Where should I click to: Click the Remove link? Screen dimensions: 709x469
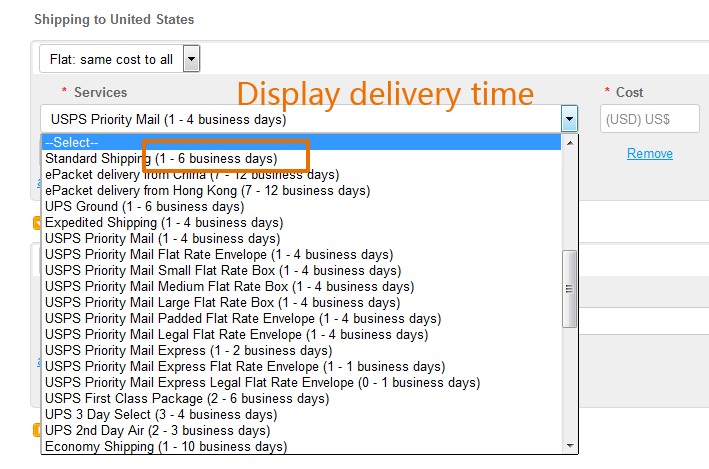click(x=649, y=154)
